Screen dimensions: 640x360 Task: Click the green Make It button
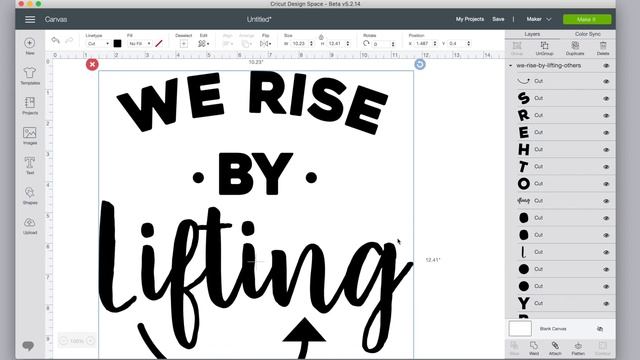coord(587,19)
